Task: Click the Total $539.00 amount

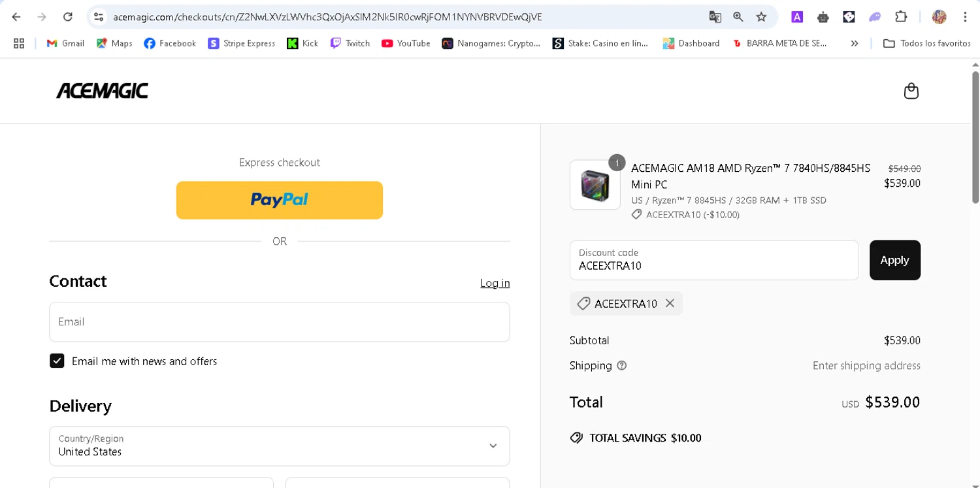Action: pos(892,402)
